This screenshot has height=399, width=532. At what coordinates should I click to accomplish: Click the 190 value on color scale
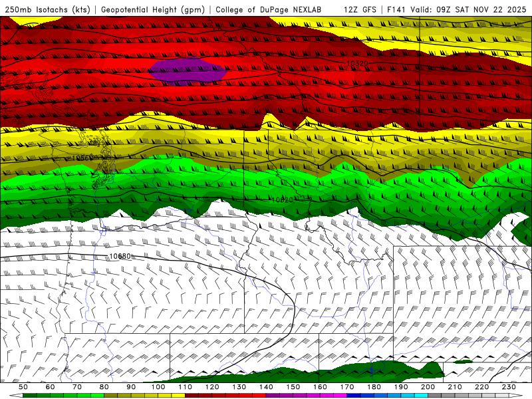(402, 387)
